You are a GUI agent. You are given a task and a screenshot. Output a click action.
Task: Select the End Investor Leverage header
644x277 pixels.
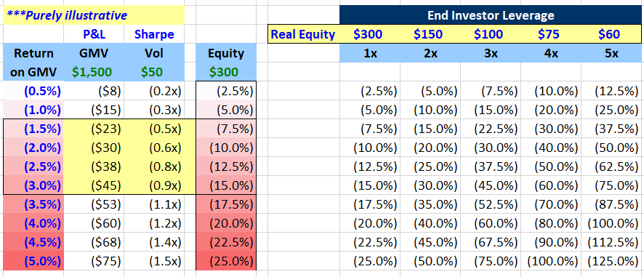pos(491,15)
